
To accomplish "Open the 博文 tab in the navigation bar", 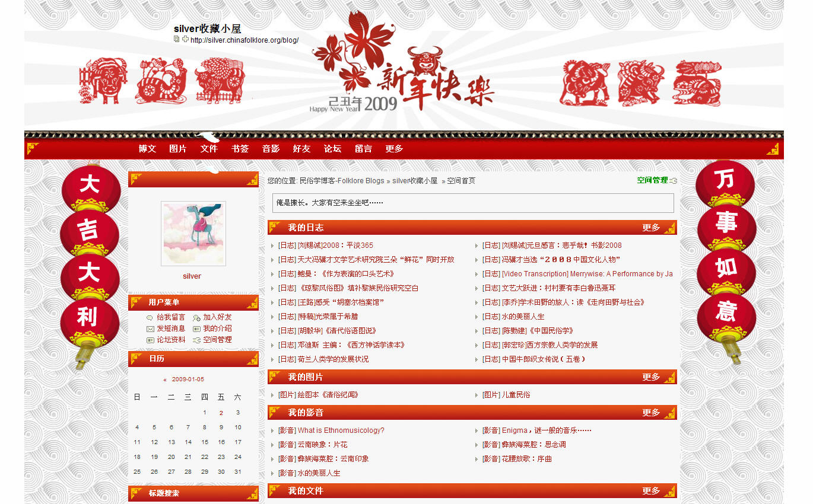I will coord(147,149).
